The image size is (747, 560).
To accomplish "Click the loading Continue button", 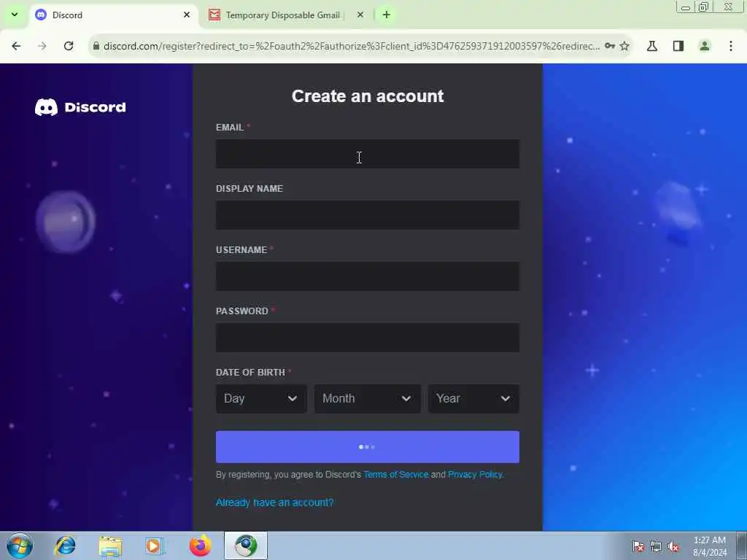I will click(368, 447).
